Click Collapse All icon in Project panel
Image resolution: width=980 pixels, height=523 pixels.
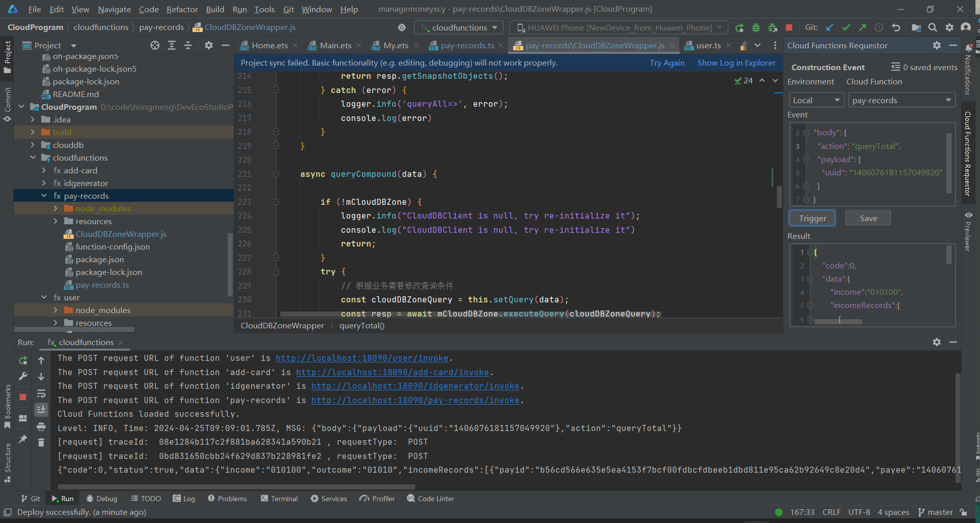[x=188, y=45]
